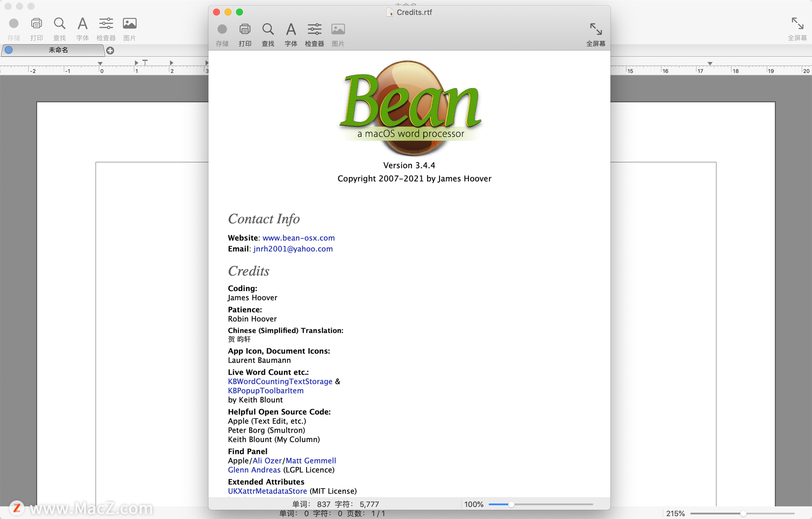The width and height of the screenshot is (812, 519).
Task: Click the Bean logo image
Action: [410, 108]
